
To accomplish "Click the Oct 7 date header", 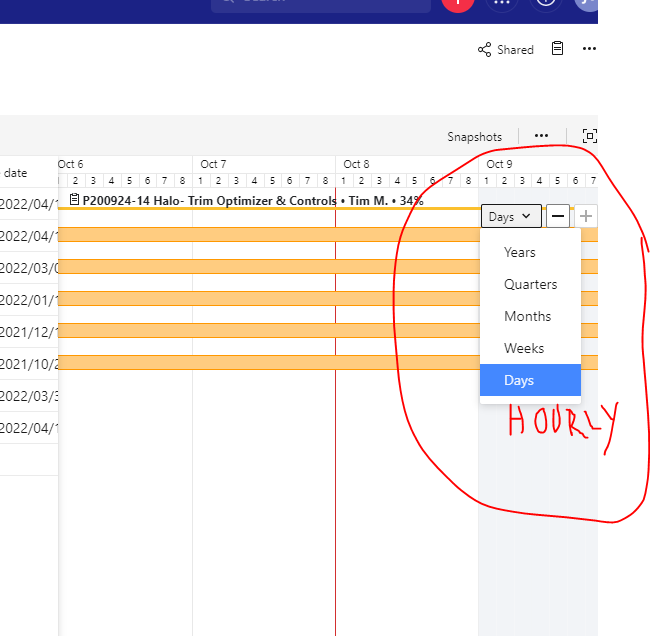I will tap(213, 164).
